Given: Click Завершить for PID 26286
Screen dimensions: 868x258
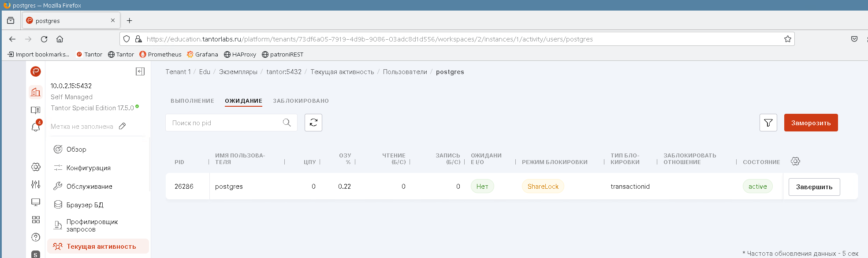Looking at the screenshot, I should point(814,187).
